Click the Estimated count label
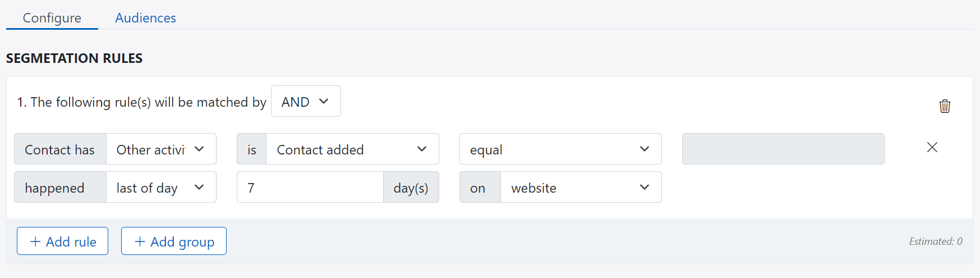Viewport: 980px width, 278px height. (935, 241)
